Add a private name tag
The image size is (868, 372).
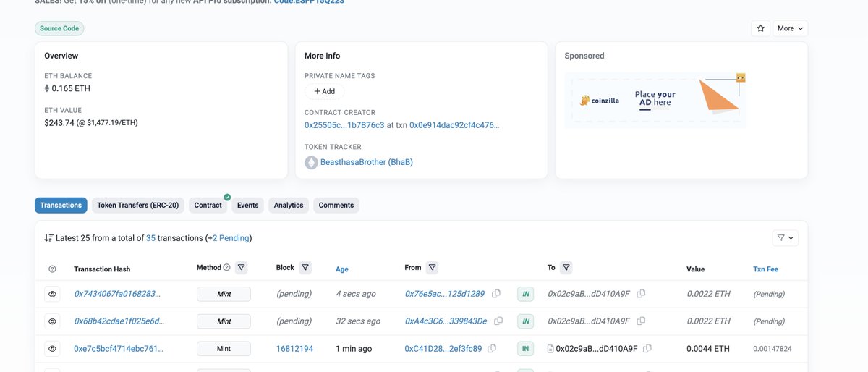(324, 91)
